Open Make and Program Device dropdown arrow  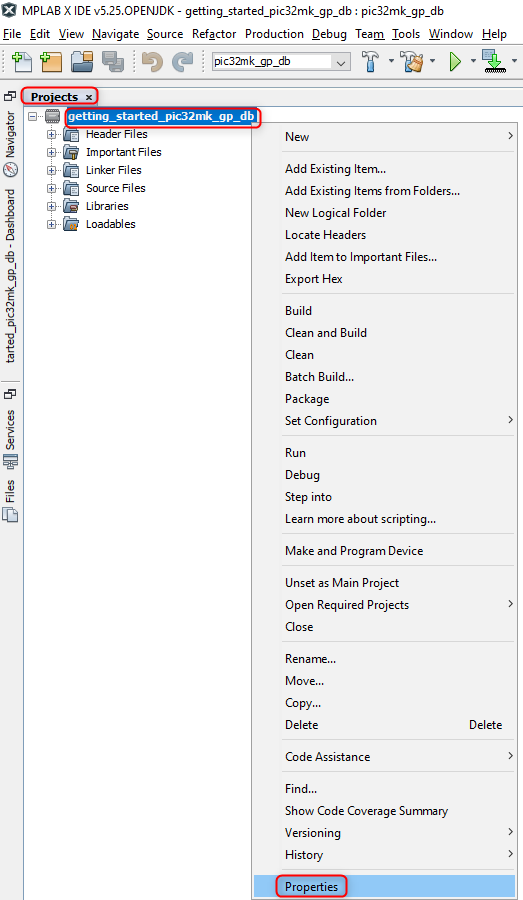(x=514, y=61)
